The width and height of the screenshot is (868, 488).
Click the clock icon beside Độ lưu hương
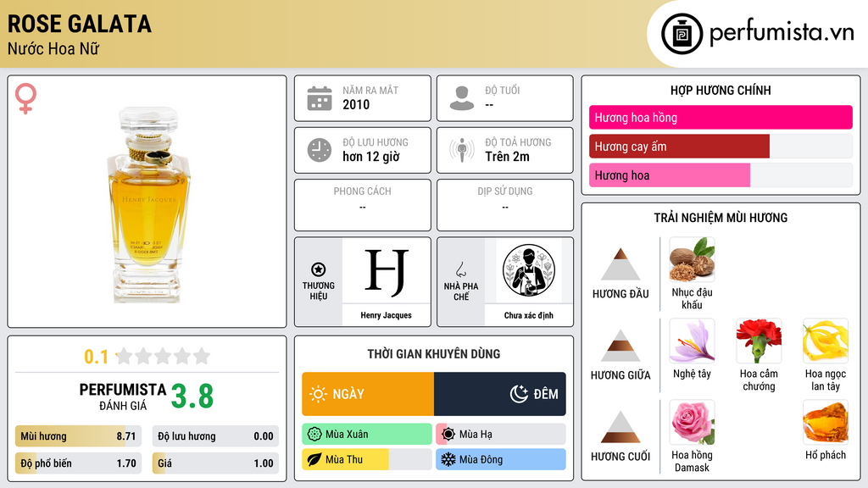[320, 150]
